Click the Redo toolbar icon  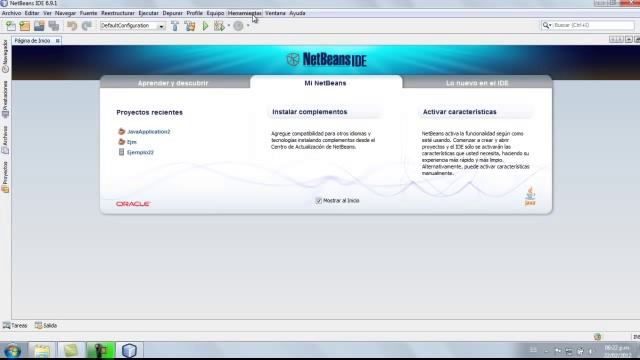[x=87, y=26]
